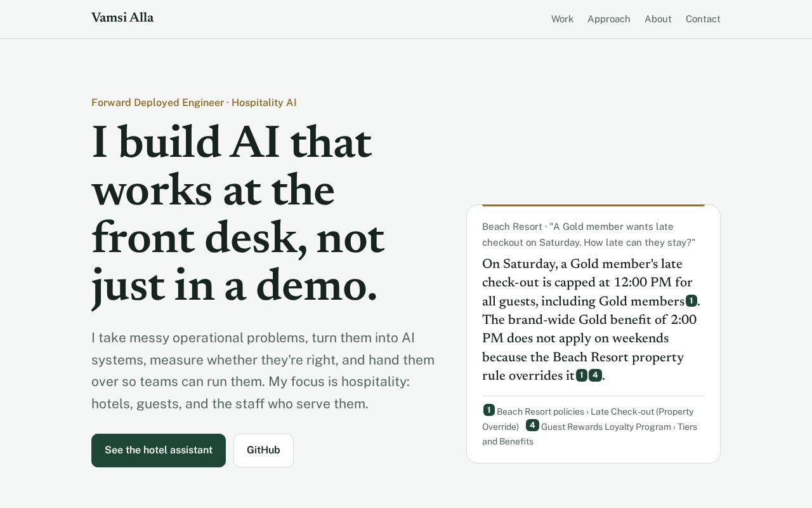Click the See the hotel assistant button

click(159, 450)
